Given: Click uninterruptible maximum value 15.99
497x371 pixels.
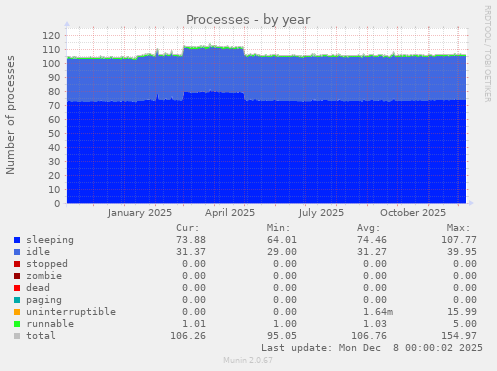Looking at the screenshot, I should click(462, 312).
